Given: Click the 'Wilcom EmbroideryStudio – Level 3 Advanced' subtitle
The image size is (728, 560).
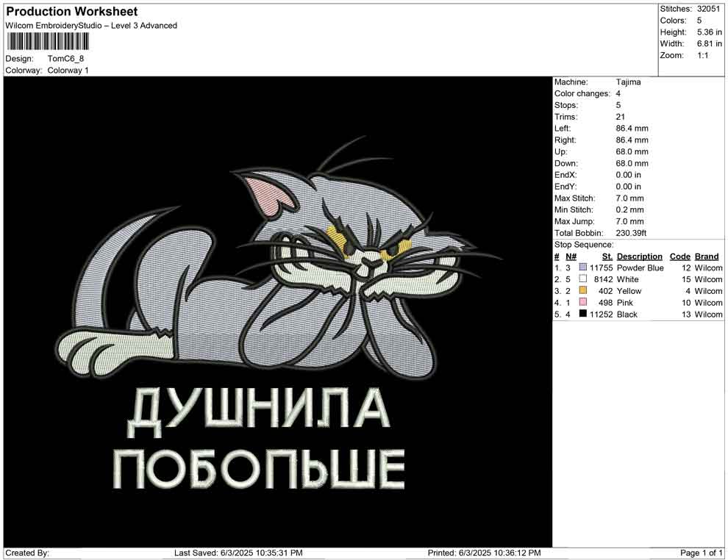Looking at the screenshot, I should coord(91,26).
